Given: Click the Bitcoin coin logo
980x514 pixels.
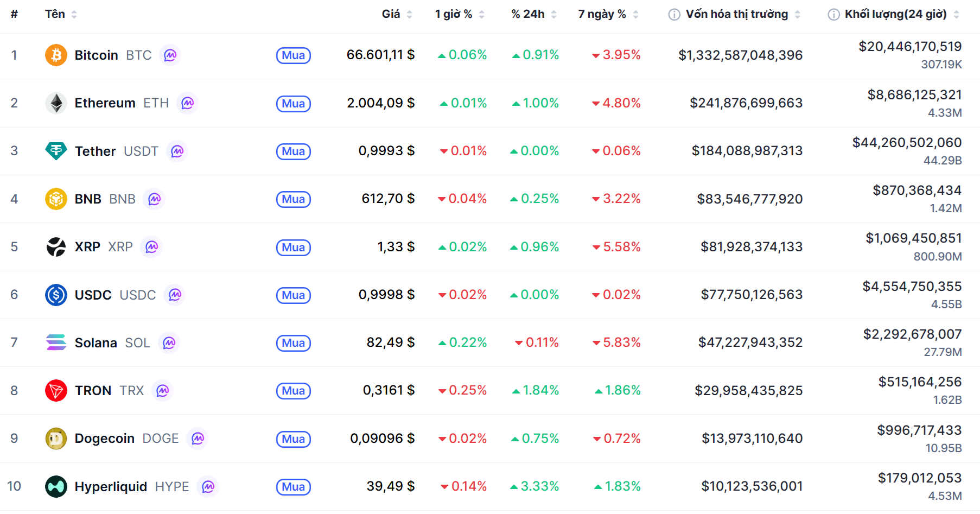Looking at the screenshot, I should click(56, 55).
